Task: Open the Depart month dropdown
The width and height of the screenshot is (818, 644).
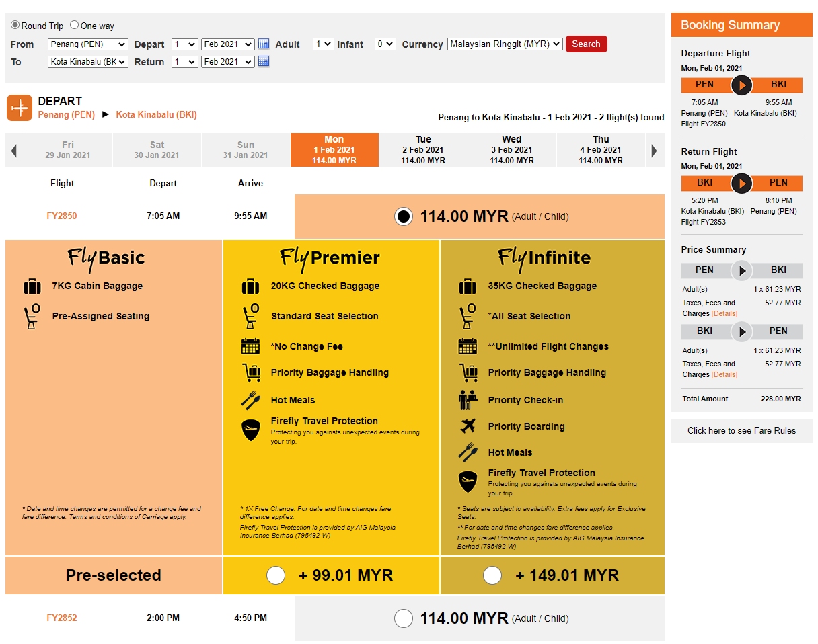Action: pyautogui.click(x=227, y=44)
